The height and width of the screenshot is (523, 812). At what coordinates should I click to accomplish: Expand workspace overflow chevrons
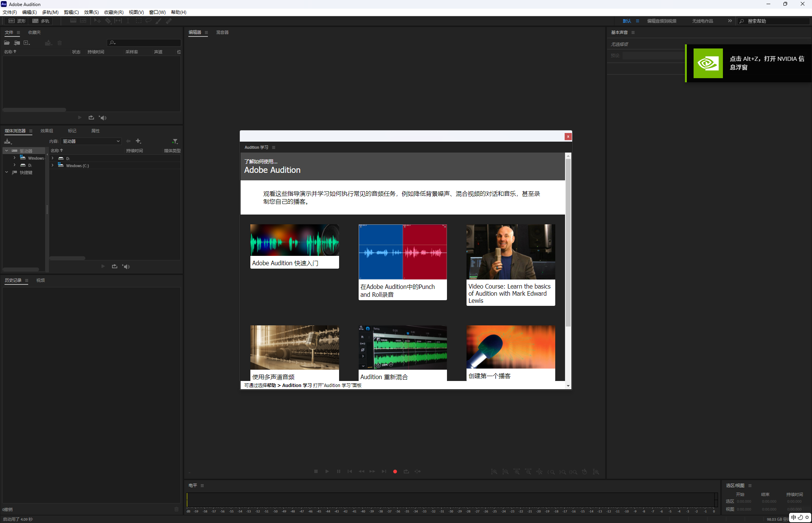coord(730,21)
